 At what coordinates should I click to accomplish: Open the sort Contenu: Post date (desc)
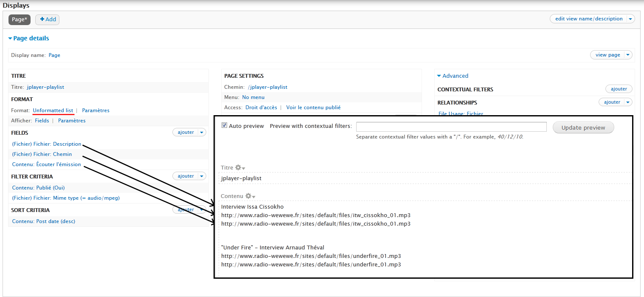pyautogui.click(x=43, y=221)
